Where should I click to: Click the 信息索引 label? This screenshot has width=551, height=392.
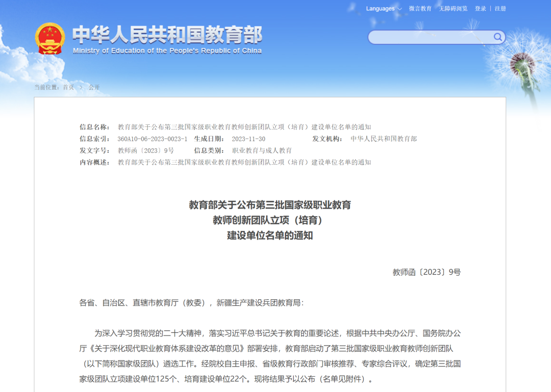pyautogui.click(x=94, y=139)
